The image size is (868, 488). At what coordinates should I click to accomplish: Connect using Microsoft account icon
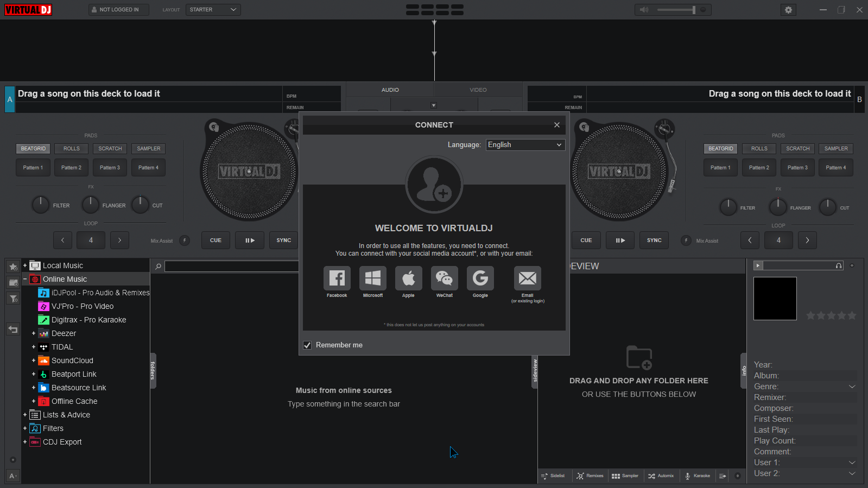[373, 278]
